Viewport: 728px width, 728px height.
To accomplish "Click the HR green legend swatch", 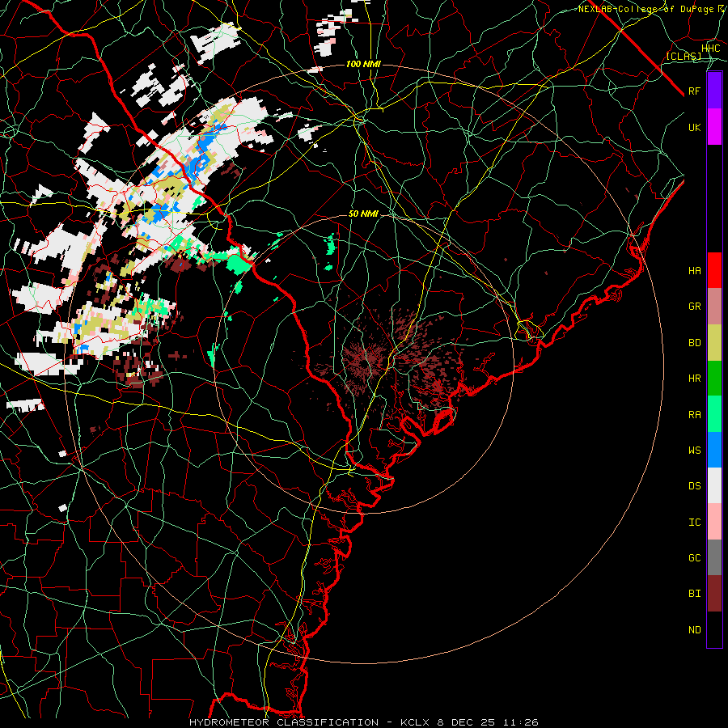I will coord(714,379).
